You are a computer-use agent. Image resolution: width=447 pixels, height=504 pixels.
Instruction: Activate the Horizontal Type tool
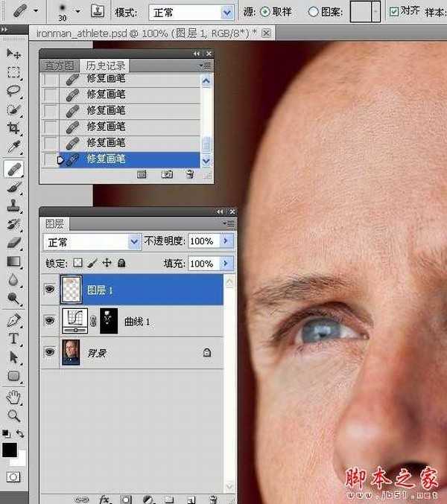13,339
